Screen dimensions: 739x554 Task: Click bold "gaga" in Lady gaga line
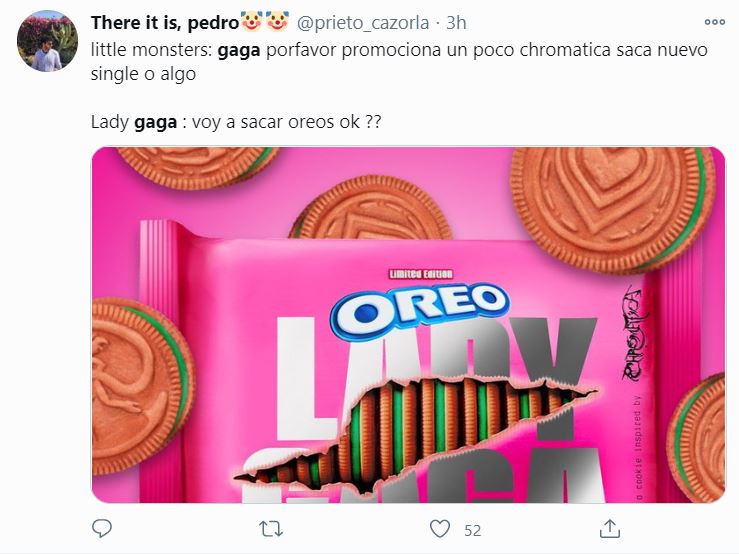tap(156, 122)
